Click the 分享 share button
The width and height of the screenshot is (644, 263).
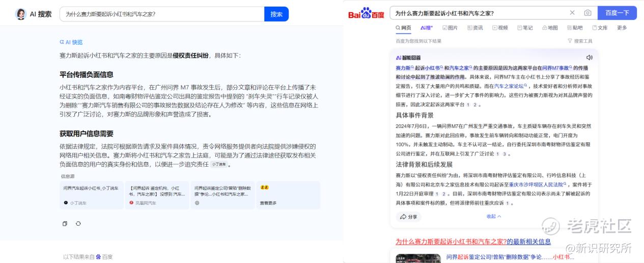click(x=409, y=217)
